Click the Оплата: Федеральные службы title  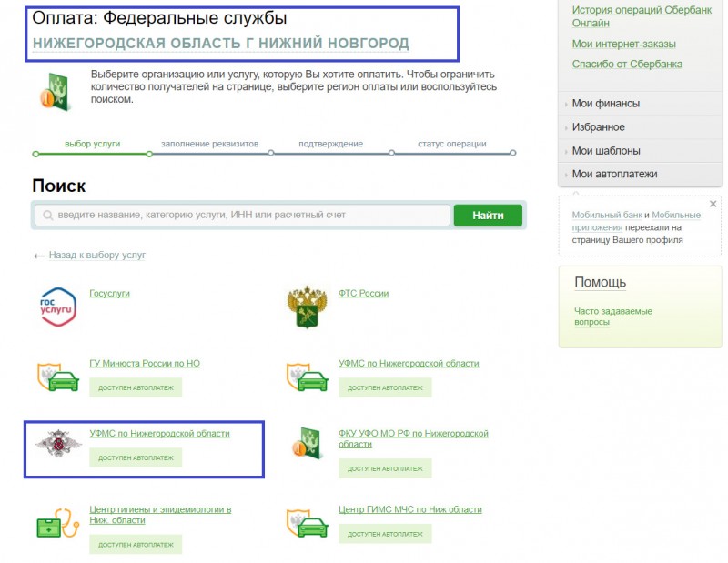pos(159,18)
